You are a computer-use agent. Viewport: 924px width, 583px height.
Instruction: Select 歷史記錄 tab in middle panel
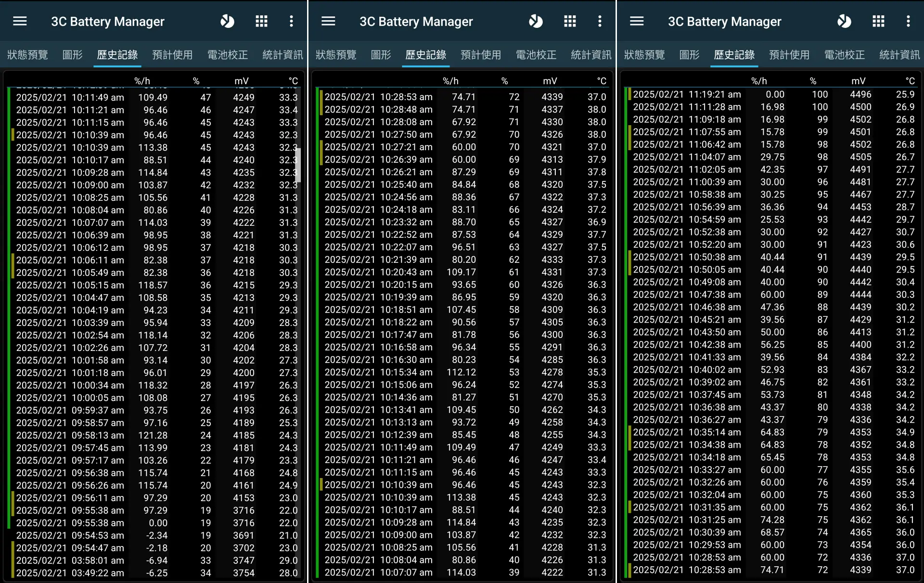coord(426,55)
